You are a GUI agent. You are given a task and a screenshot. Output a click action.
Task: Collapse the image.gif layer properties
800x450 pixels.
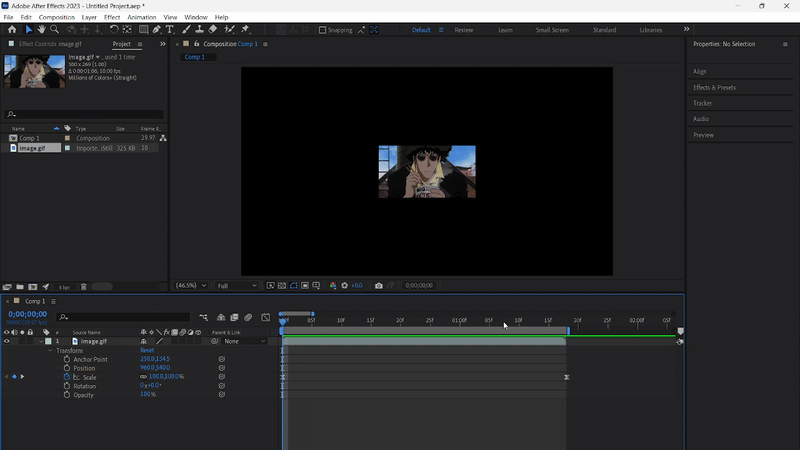pos(41,341)
